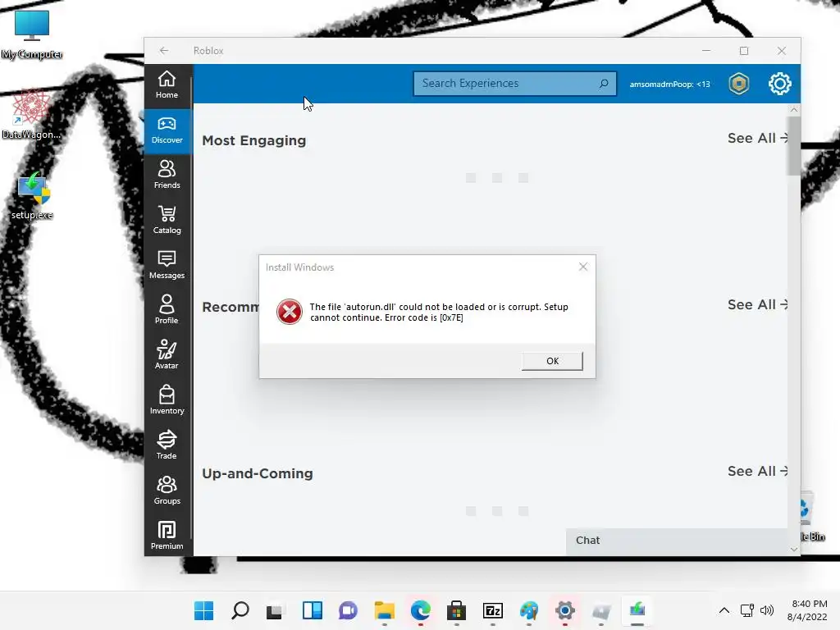The width and height of the screenshot is (840, 630).
Task: See All for Recommended section
Action: click(x=757, y=305)
